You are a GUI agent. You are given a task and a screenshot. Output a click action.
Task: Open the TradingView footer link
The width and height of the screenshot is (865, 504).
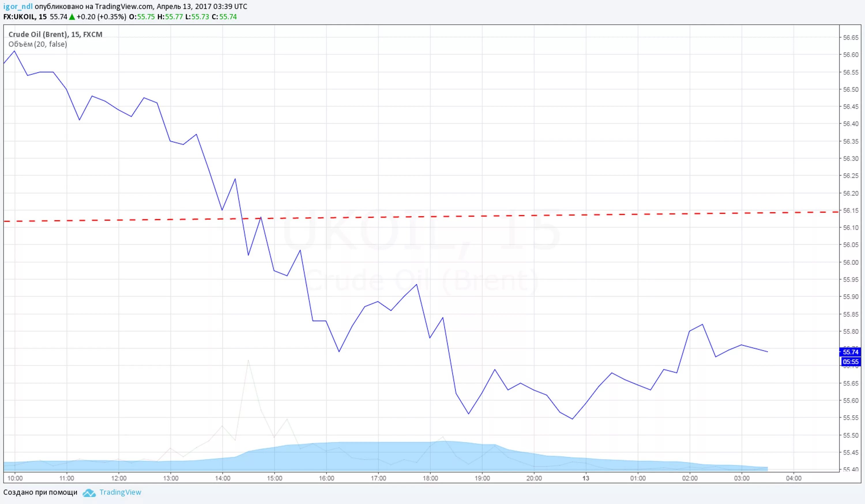pos(120,492)
